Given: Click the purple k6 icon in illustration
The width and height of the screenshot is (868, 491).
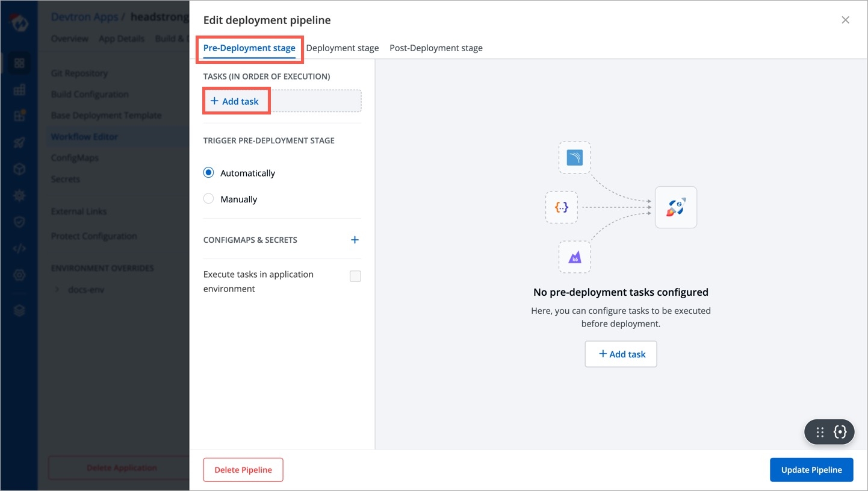Looking at the screenshot, I should [574, 257].
